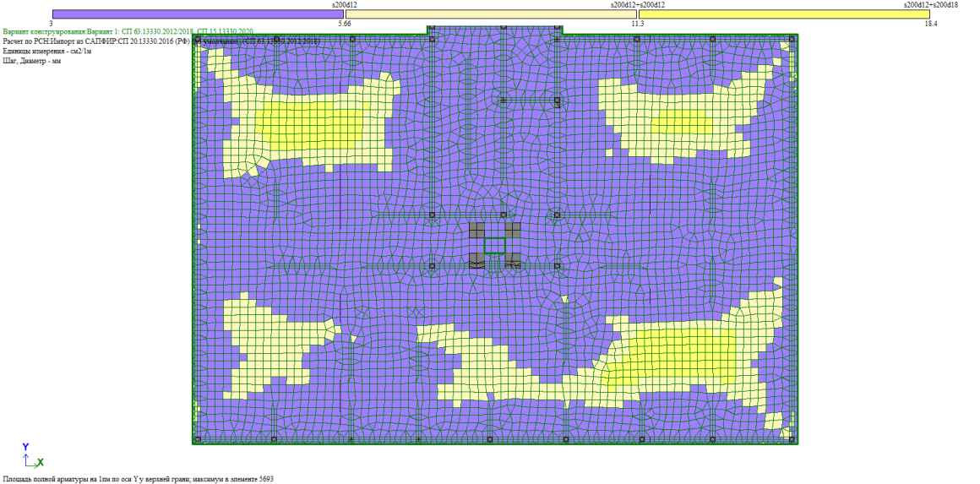Click the green 'Вариант конструирования' header text
Image resolution: width=980 pixels, height=484 pixels.
(x=128, y=31)
